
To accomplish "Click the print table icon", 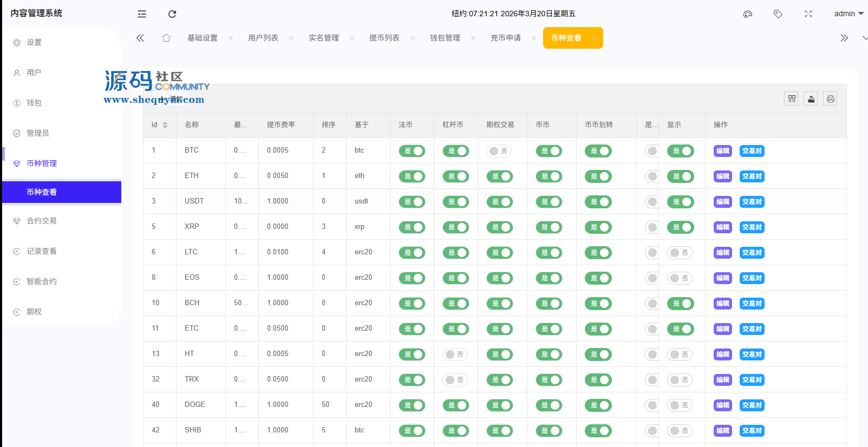I will point(830,98).
